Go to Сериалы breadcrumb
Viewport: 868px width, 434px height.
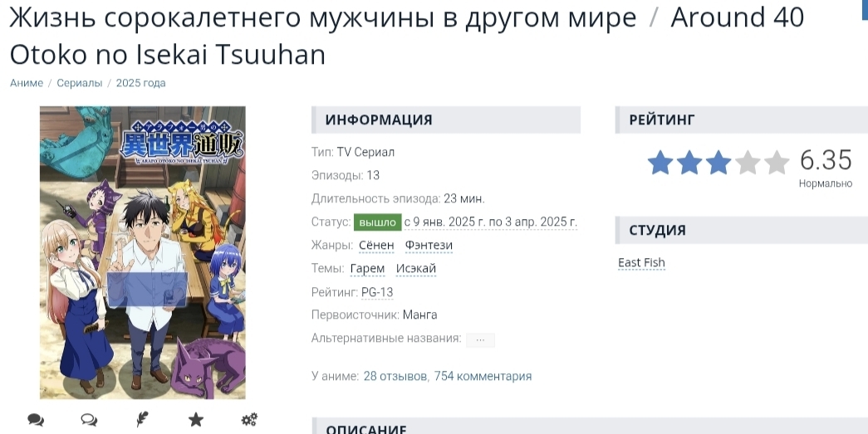pos(80,83)
